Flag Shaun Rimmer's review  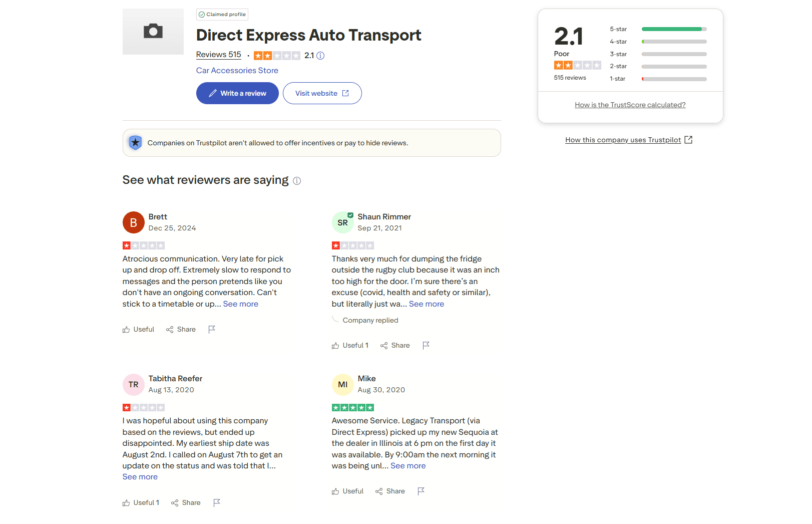coord(426,345)
